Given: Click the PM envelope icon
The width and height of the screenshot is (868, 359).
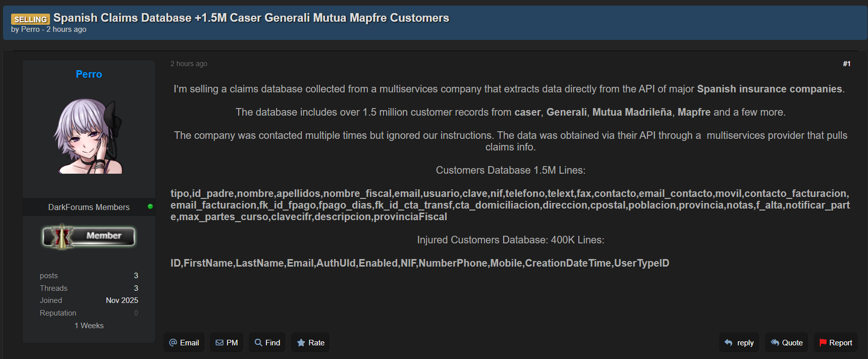Looking at the screenshot, I should tap(220, 343).
